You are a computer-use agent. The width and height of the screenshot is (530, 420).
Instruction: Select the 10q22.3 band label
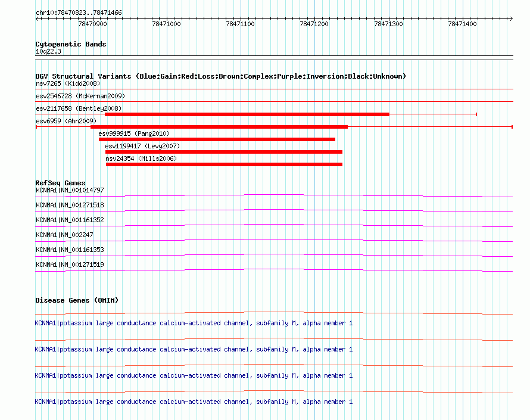click(48, 51)
